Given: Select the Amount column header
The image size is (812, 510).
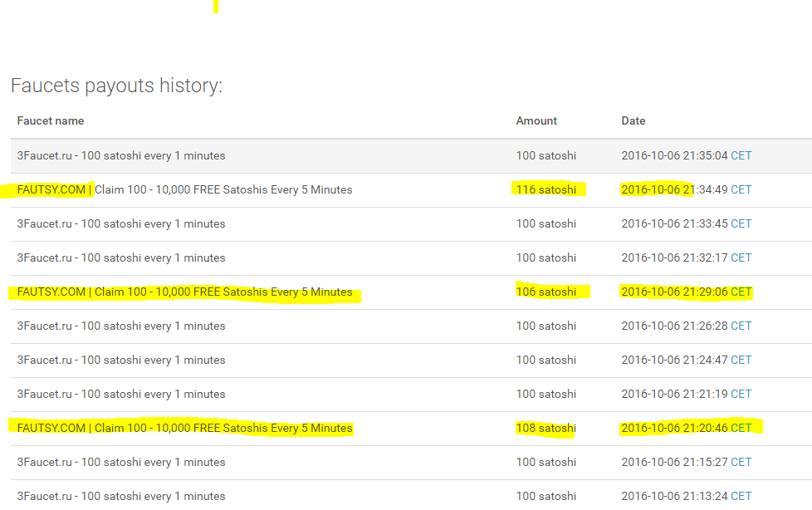Looking at the screenshot, I should pos(536,120).
